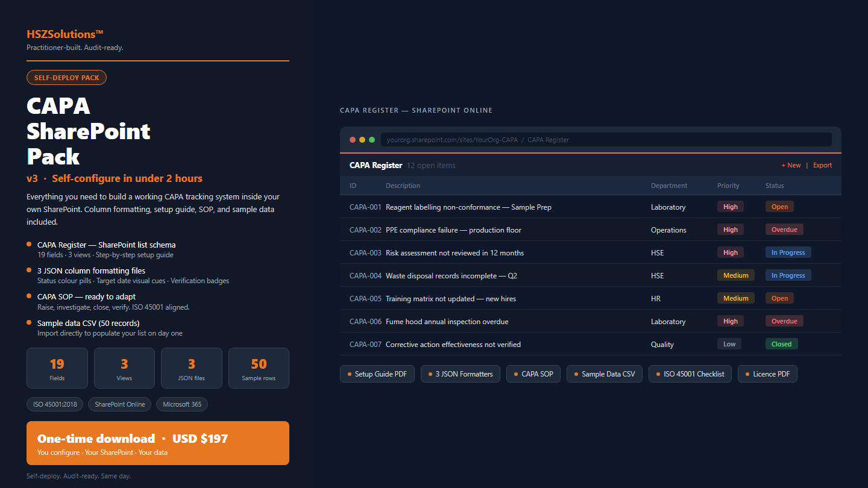The image size is (868, 488).
Task: Click the SharePoint URL address bar
Action: (x=606, y=140)
